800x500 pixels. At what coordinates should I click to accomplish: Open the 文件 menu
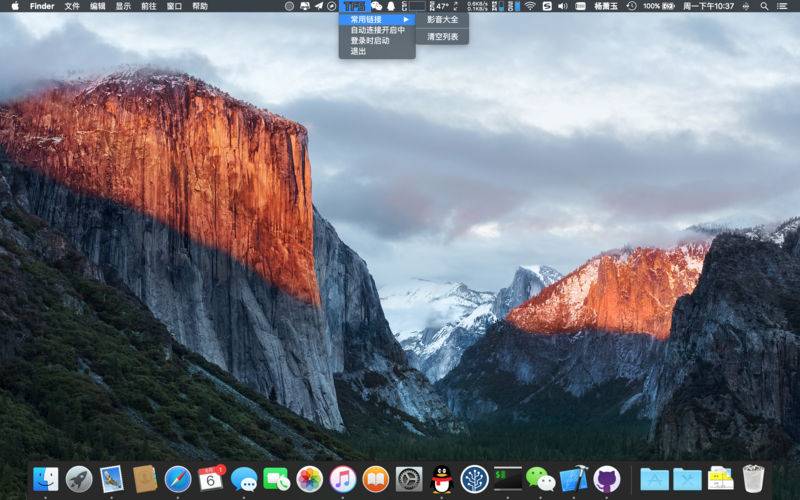click(x=72, y=6)
